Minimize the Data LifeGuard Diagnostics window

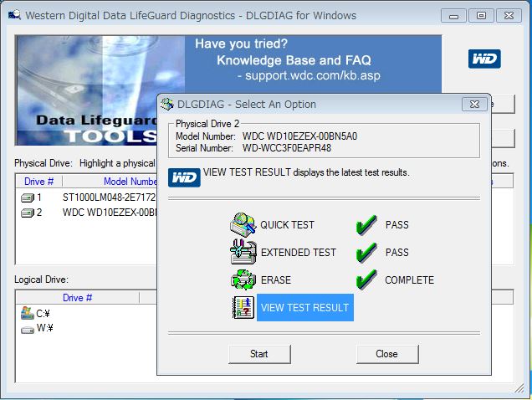pos(453,16)
